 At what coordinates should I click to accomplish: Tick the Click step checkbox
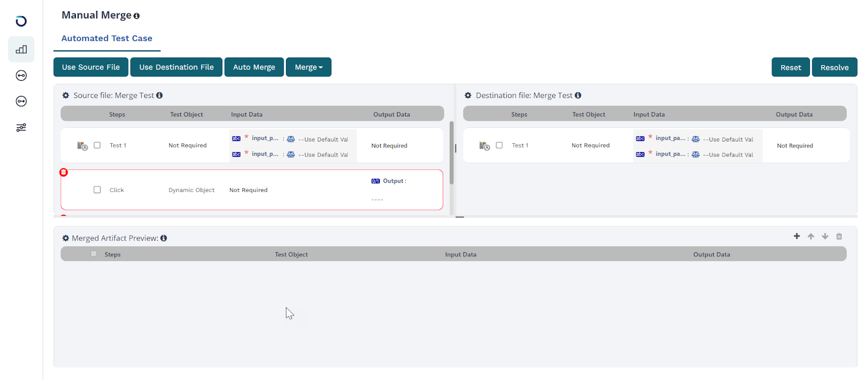[97, 190]
